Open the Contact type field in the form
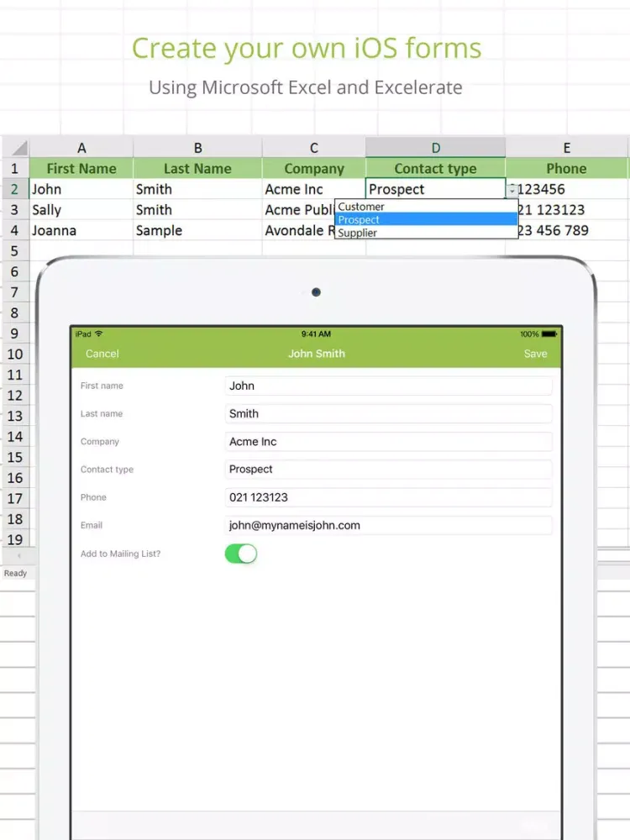This screenshot has width=630, height=840. (388, 470)
